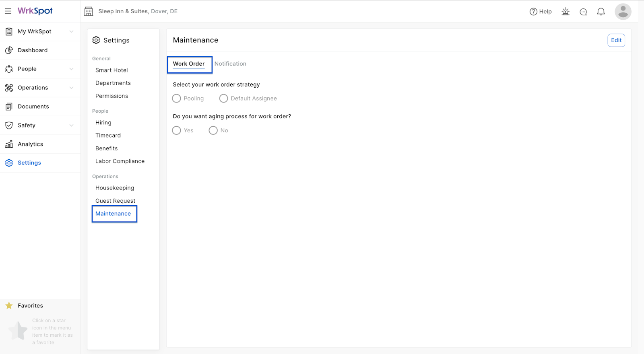Screen dimensions: 644x354
Task: Click the Dashboard pie chart icon
Action: (x=9, y=50)
